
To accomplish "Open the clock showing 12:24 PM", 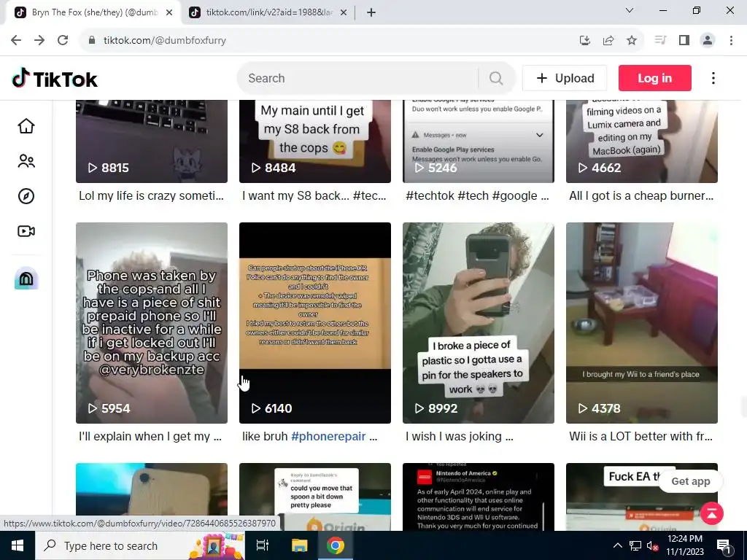I will coord(684,545).
